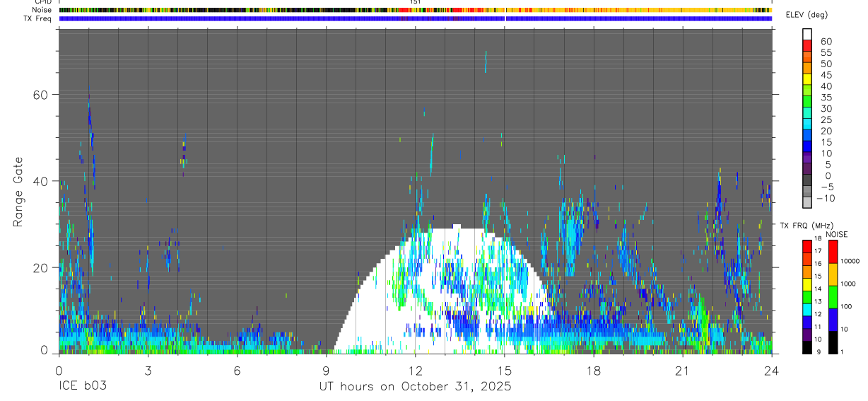Click the 6 tick on UT hours axis
The height and width of the screenshot is (401, 868).
pos(237,371)
